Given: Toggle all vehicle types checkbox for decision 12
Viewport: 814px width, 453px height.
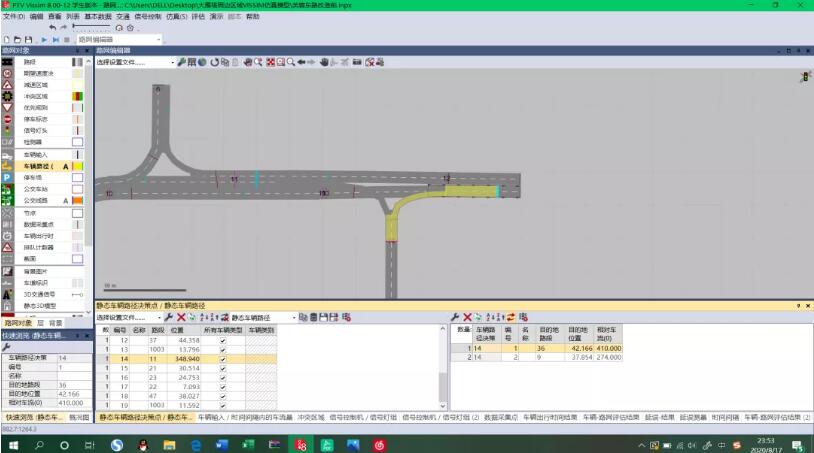Looking at the screenshot, I should pyautogui.click(x=223, y=340).
